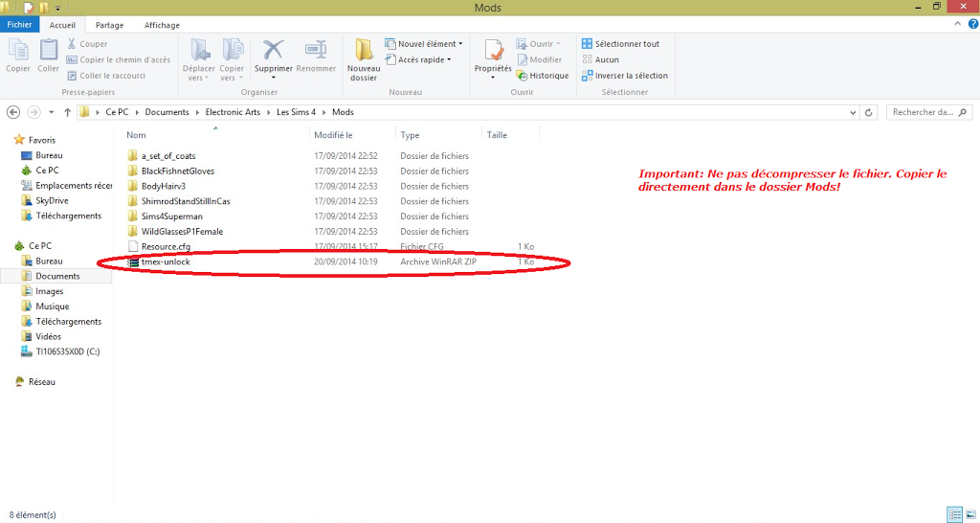Click the Supprimer red X icon
Viewport: 980px width, 523px height.
click(273, 50)
